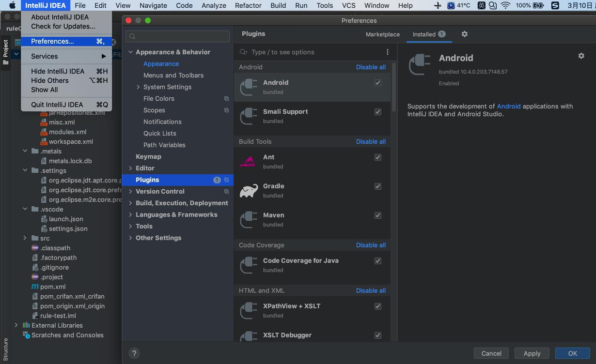Click Disable all for the Android group
Screen dimensions: 596x364
(371, 67)
